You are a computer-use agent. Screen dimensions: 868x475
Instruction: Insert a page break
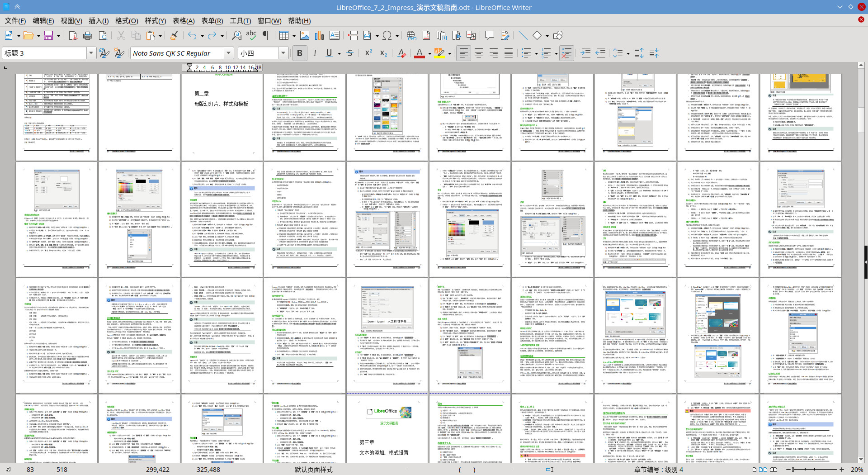coord(353,35)
